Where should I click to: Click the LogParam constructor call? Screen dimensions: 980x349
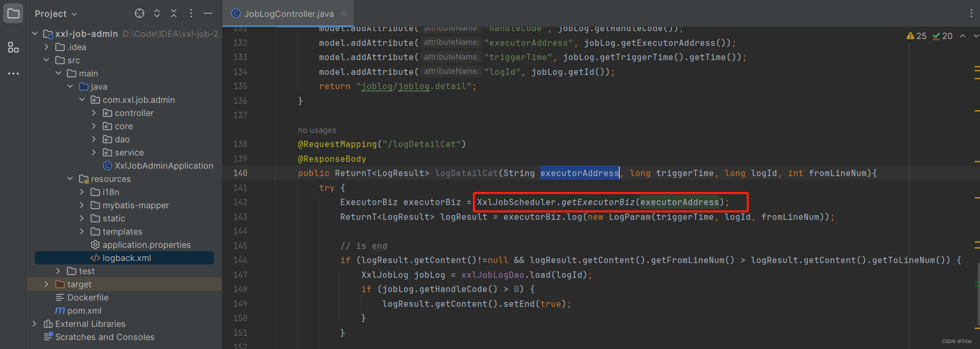630,217
